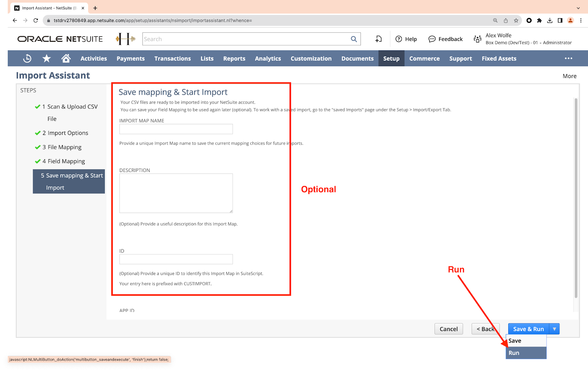The height and width of the screenshot is (372, 588).
Task: Click the change role icon
Action: tap(477, 39)
